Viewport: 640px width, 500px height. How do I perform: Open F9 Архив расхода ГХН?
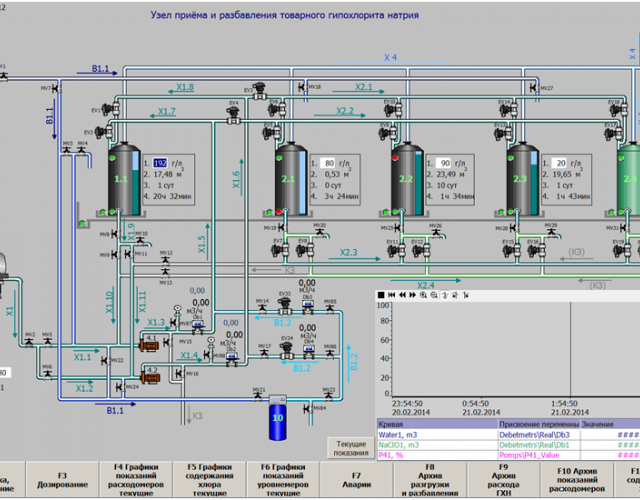[503, 479]
